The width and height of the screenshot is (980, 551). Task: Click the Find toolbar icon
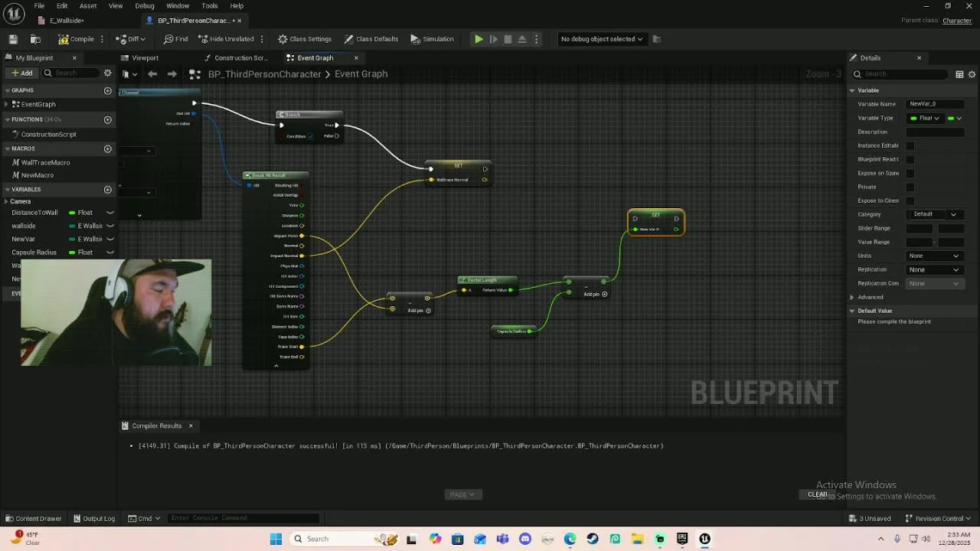tap(175, 39)
